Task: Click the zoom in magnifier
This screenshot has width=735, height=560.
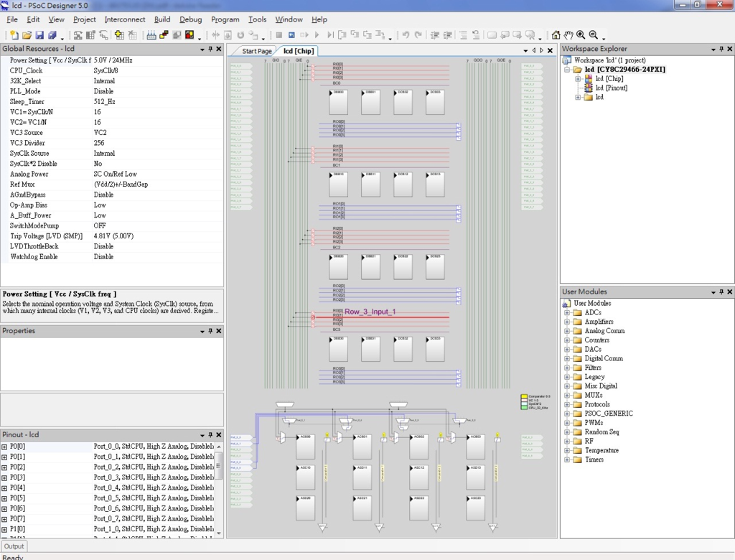Action: coord(581,34)
